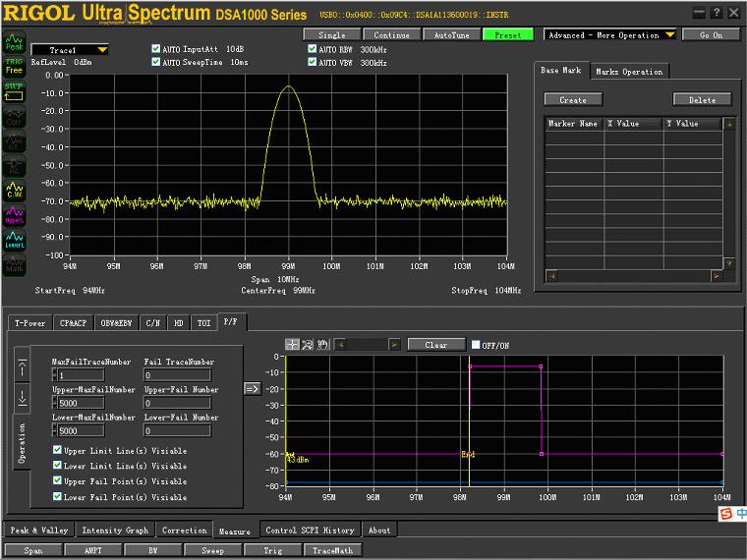
Task: Select the cyan LowerL limit icon
Action: pyautogui.click(x=14, y=239)
